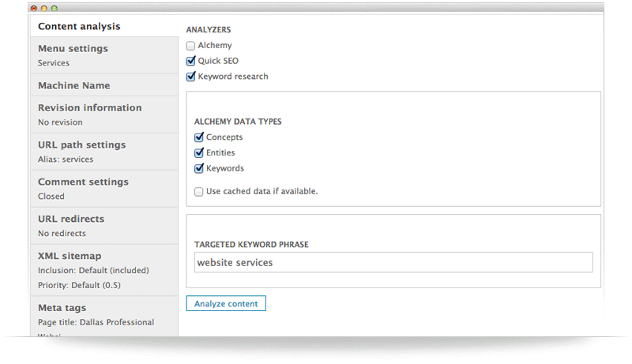Click the 'No revision' summary text
Image resolution: width=632 pixels, height=364 pixels.
tap(60, 122)
